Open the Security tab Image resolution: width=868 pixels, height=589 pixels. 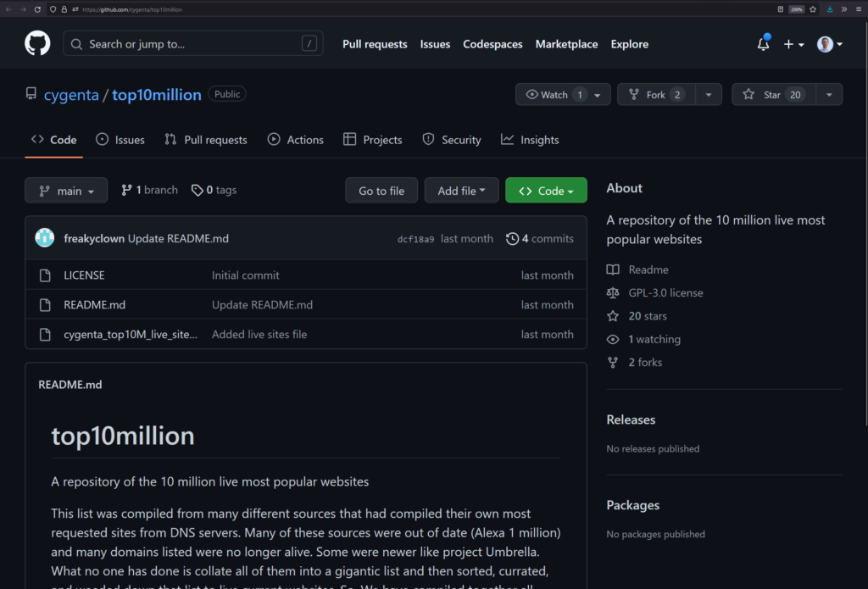452,140
